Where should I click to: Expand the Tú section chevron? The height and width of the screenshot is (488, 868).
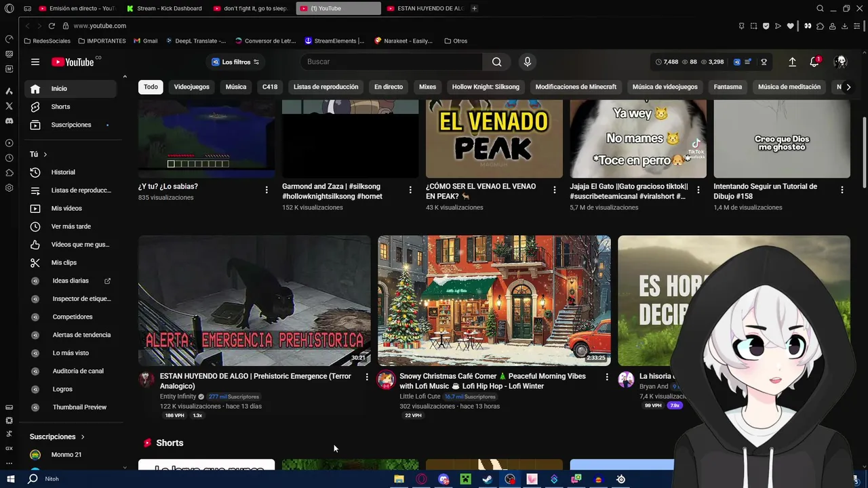(45, 155)
